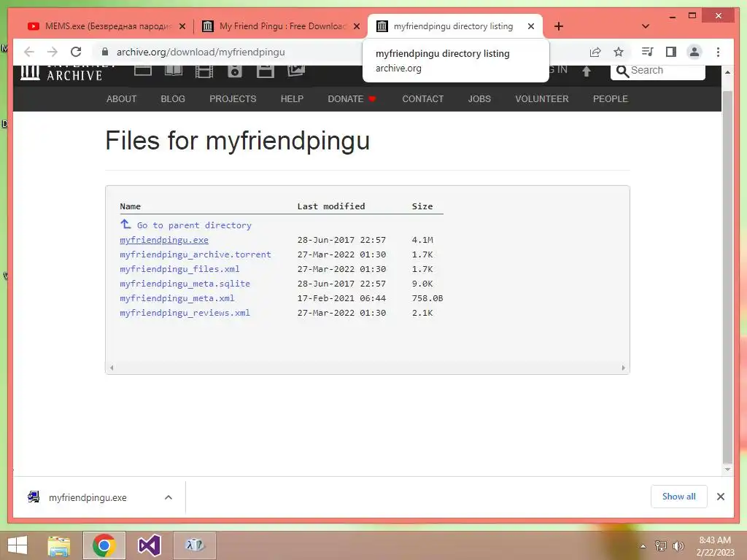Click the listing's right scroll arrow
The width and height of the screenshot is (747, 560).
point(623,367)
